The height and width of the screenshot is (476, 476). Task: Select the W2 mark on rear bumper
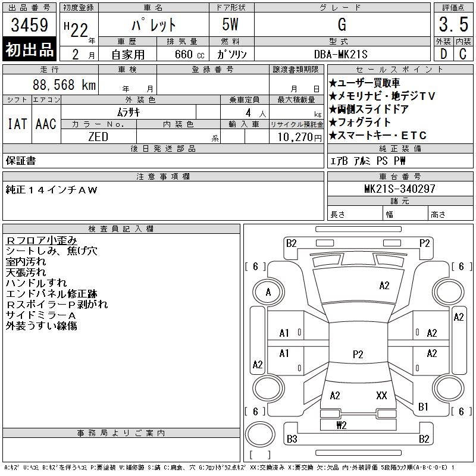(341, 425)
